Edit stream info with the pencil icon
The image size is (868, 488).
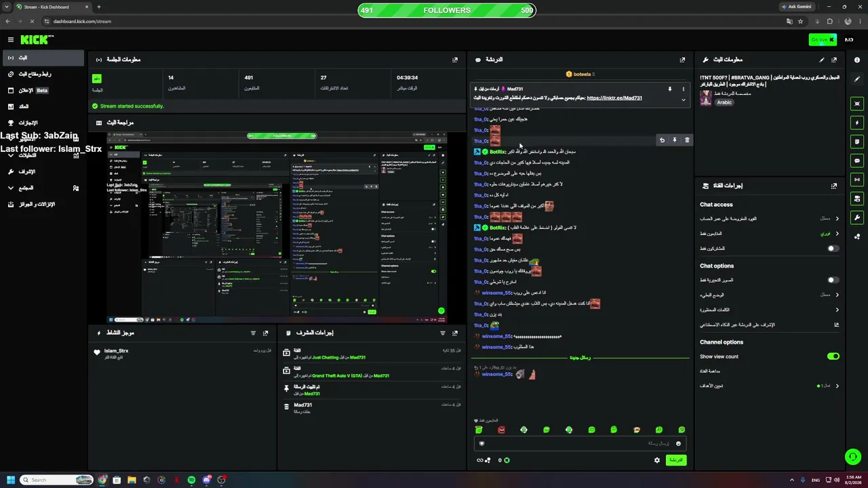[x=822, y=60]
